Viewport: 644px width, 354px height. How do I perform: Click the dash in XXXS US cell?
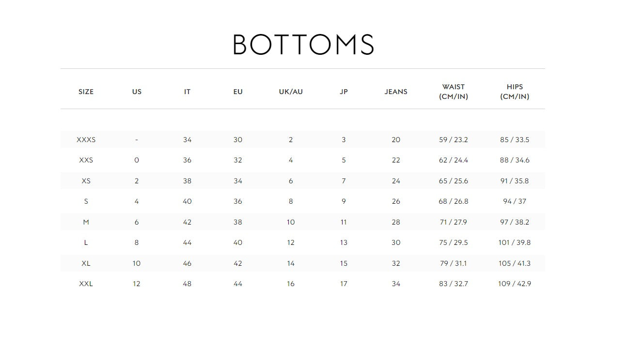137,140
